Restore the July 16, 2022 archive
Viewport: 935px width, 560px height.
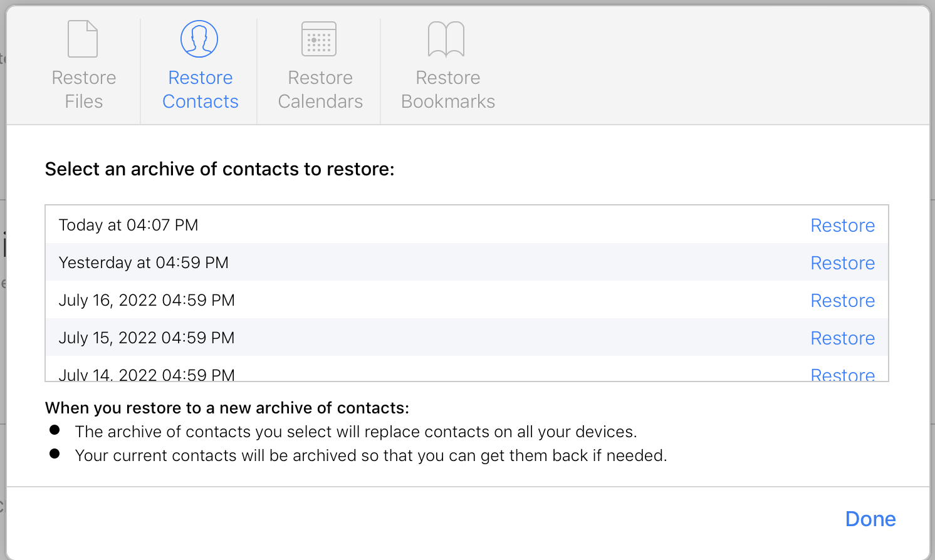[842, 301]
